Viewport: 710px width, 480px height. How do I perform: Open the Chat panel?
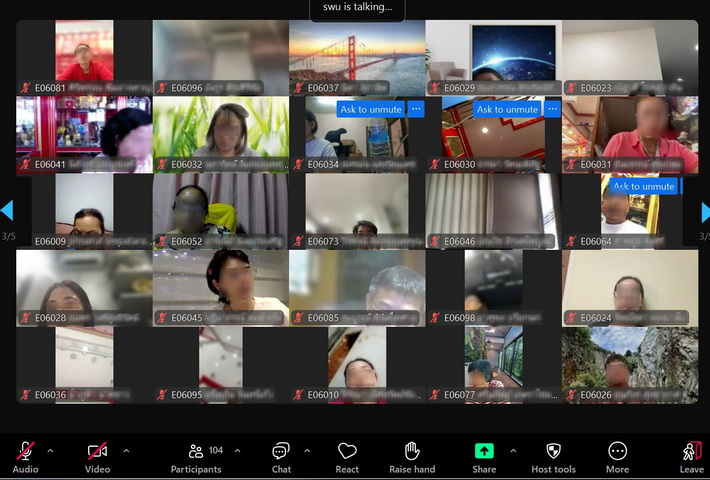[281, 452]
